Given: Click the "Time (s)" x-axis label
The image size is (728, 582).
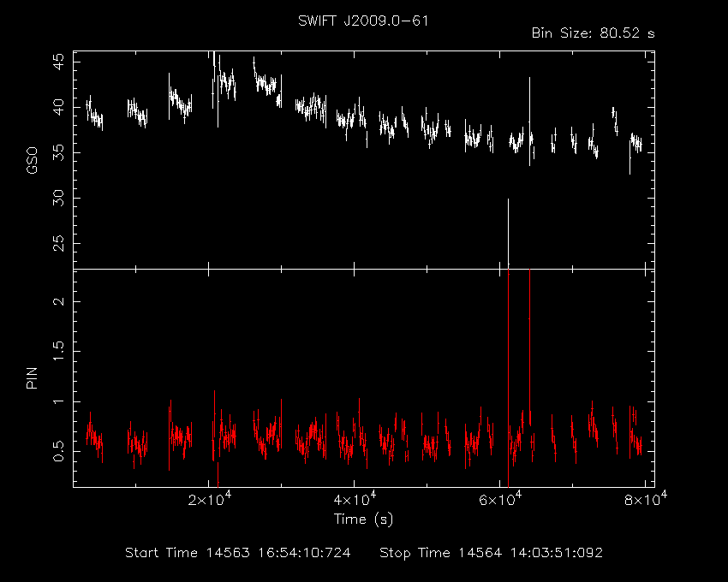Looking at the screenshot, I should pos(363,520).
